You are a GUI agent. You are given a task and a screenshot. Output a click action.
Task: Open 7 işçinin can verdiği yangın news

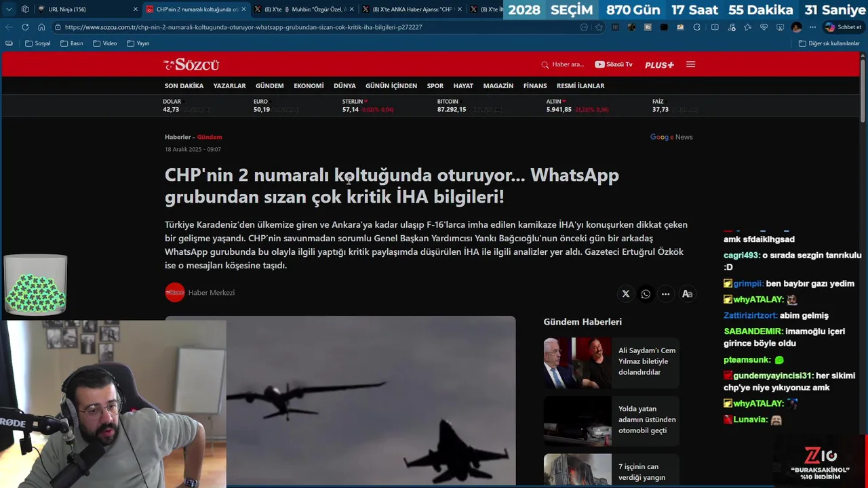(x=611, y=471)
